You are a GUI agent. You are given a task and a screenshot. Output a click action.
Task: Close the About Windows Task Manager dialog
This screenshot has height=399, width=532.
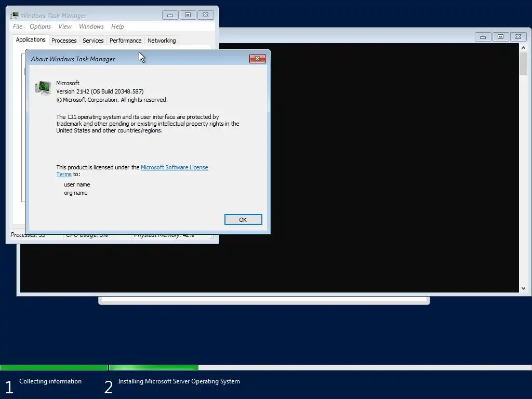[258, 58]
